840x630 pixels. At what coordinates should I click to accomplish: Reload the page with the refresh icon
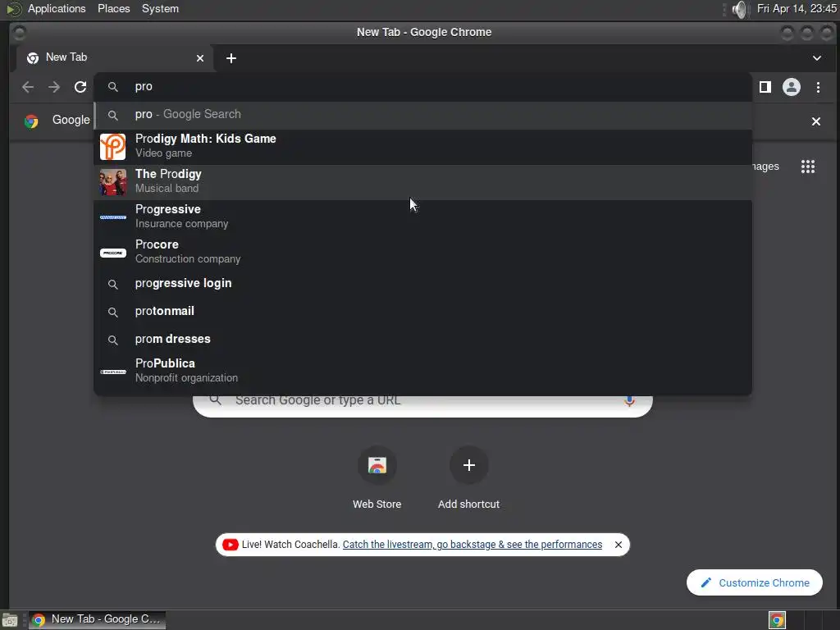click(80, 87)
